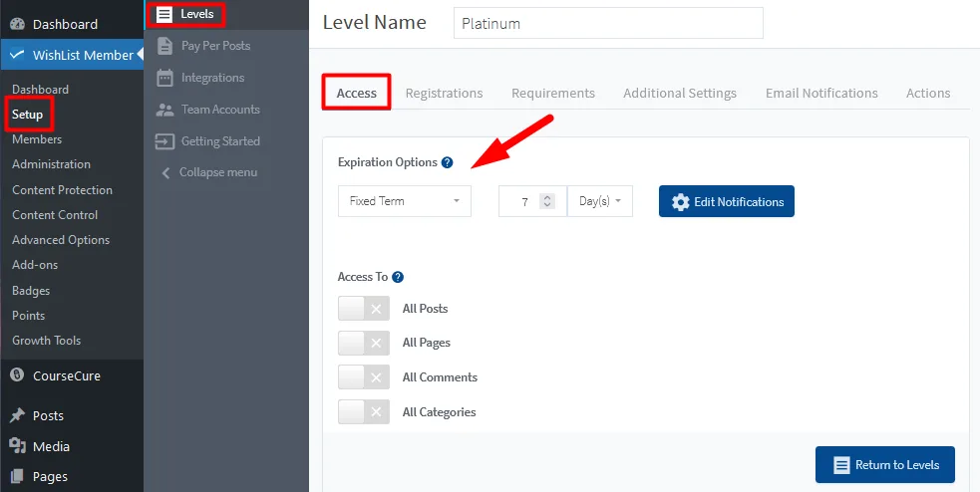Screen dimensions: 980x492
Task: Open the Requirements tab
Action: pyautogui.click(x=553, y=93)
